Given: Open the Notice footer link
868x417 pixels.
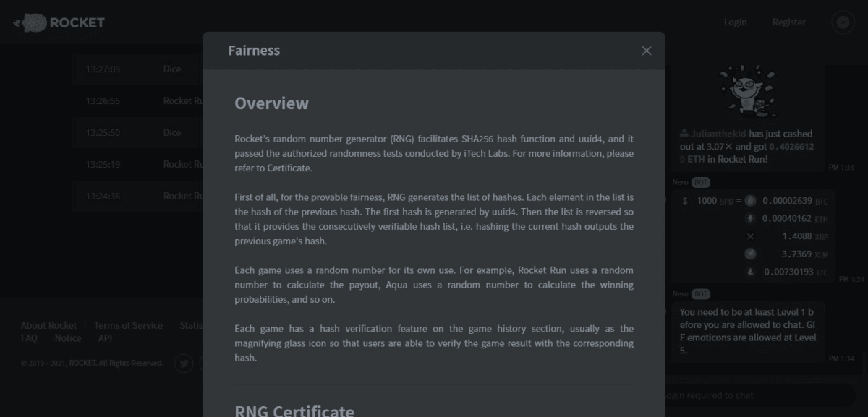Looking at the screenshot, I should [68, 338].
